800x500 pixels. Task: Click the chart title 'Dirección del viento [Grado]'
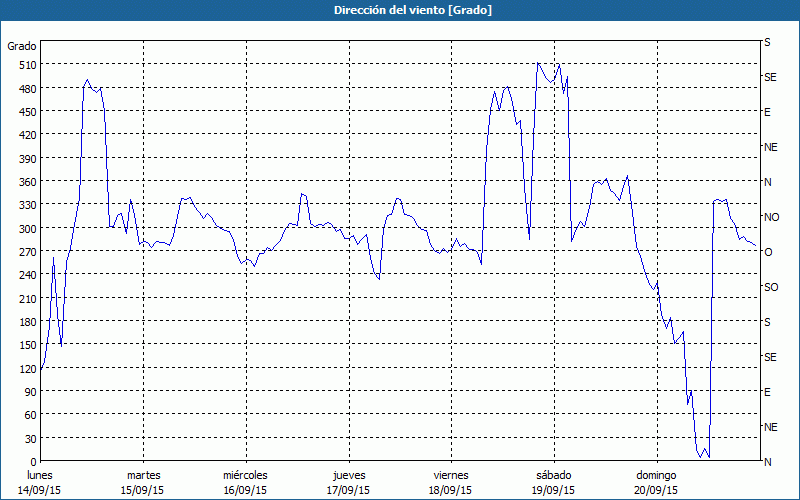tap(399, 10)
